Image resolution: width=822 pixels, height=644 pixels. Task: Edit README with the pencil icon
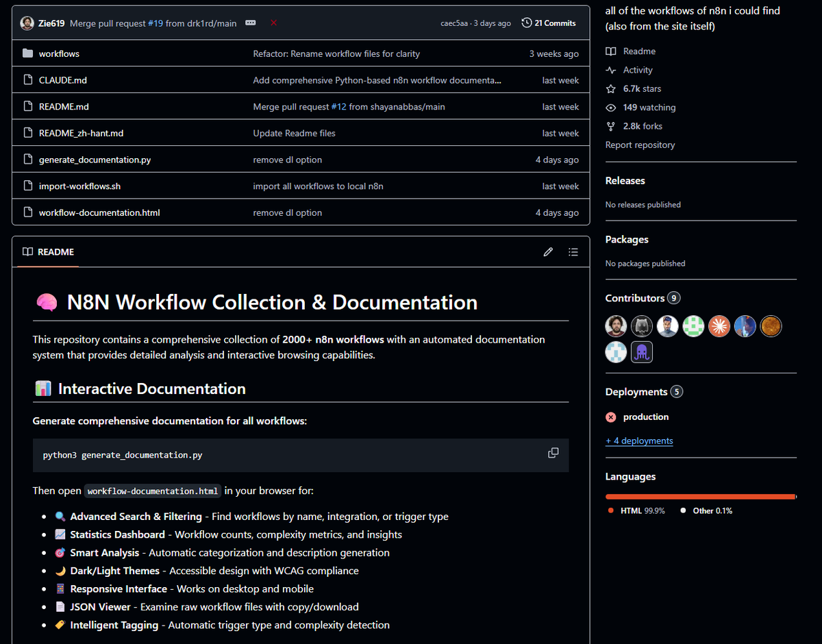[548, 252]
